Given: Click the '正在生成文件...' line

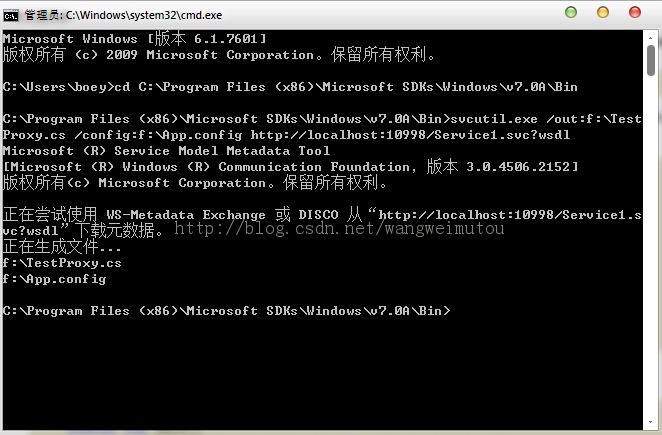Looking at the screenshot, I should pos(62,247).
